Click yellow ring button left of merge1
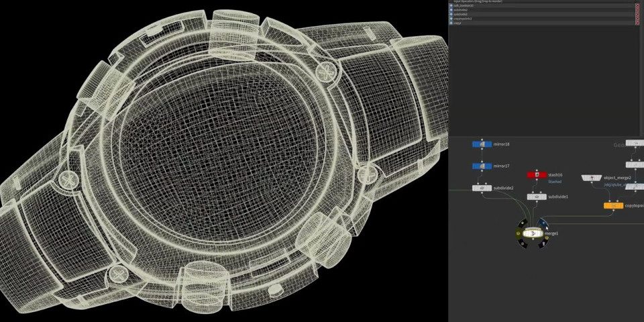 (x=518, y=233)
